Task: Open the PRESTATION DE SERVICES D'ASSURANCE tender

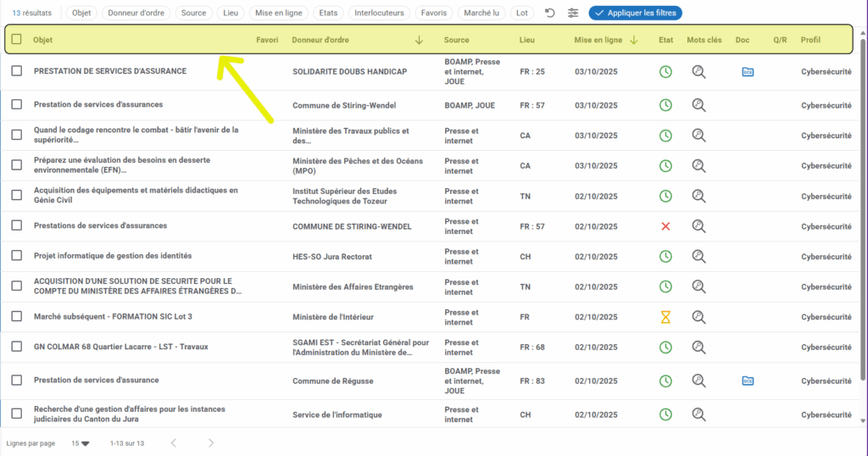Action: pyautogui.click(x=110, y=71)
